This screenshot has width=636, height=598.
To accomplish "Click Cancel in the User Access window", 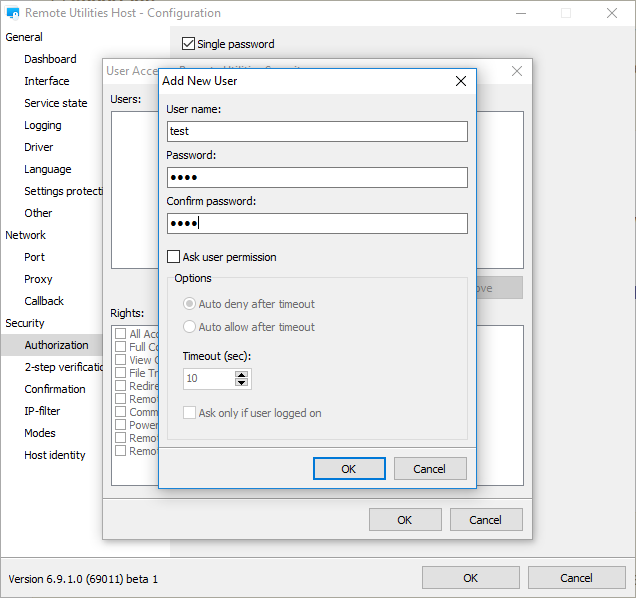I will pyautogui.click(x=486, y=520).
